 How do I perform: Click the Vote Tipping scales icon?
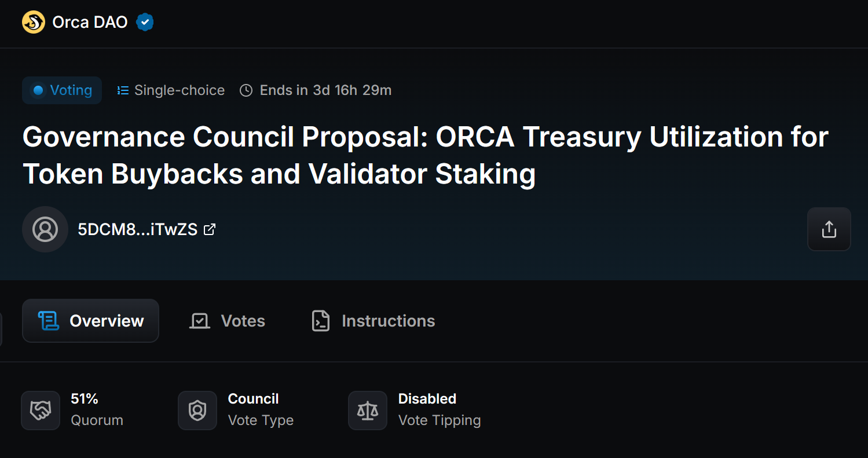click(368, 411)
